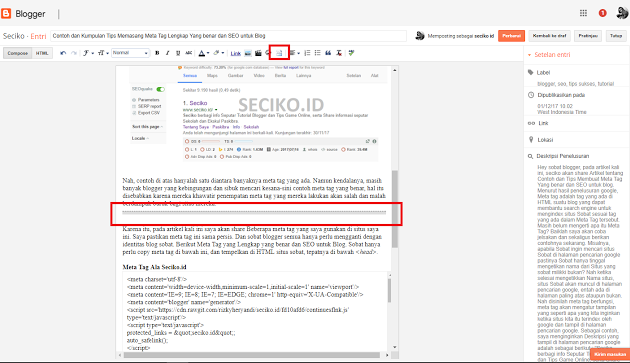Image resolution: width=630 pixels, height=363 pixels.
Task: Open the red notification badge
Action: (602, 13)
